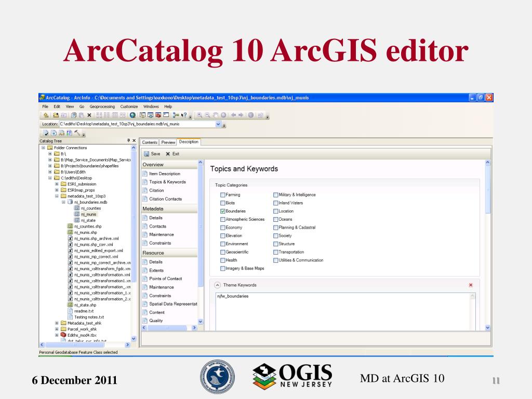Click the Delete X toolbar icon
The height and width of the screenshot is (399, 532).
[89, 115]
